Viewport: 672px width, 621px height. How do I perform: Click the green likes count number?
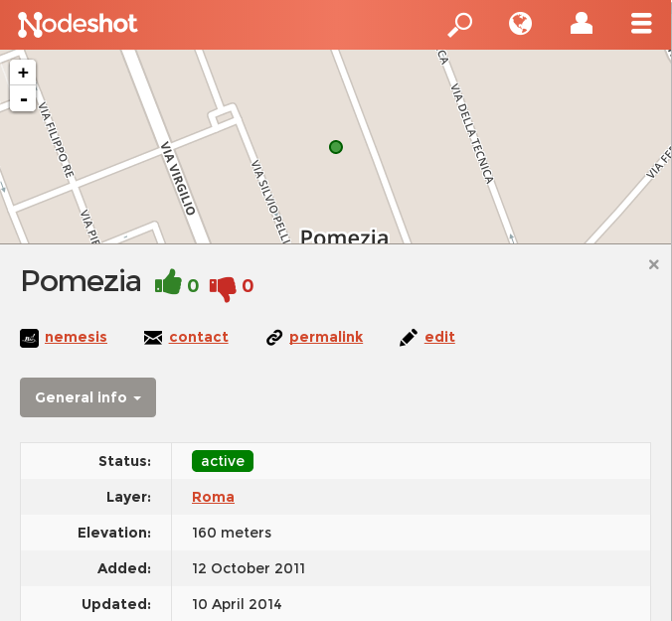(193, 286)
